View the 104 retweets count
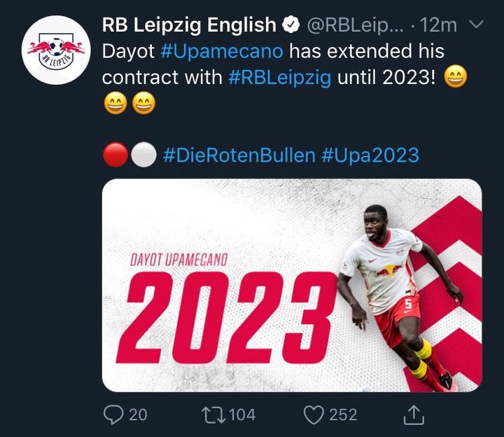 (242, 415)
